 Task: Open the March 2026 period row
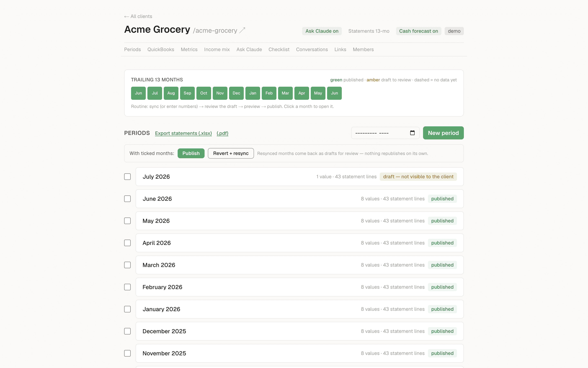(x=300, y=265)
